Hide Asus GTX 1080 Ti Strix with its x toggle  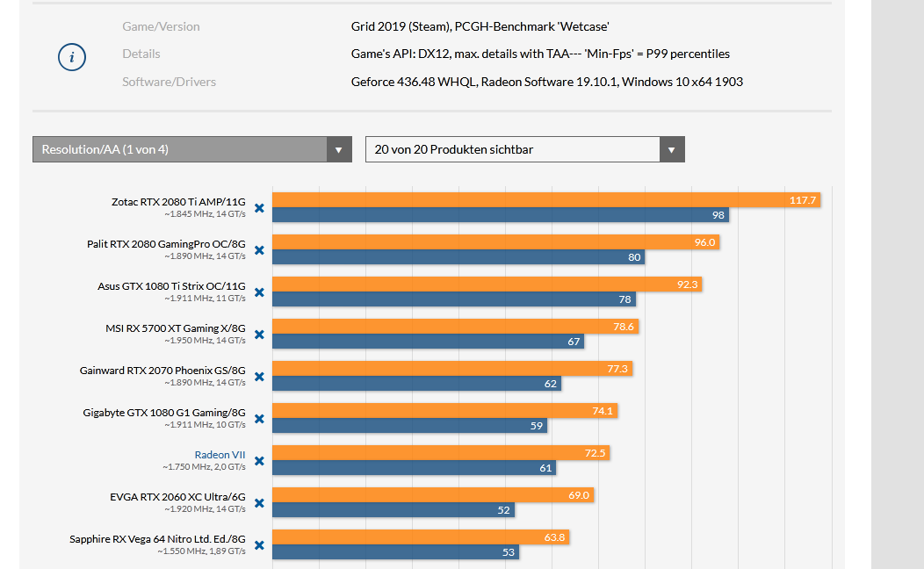(x=259, y=292)
